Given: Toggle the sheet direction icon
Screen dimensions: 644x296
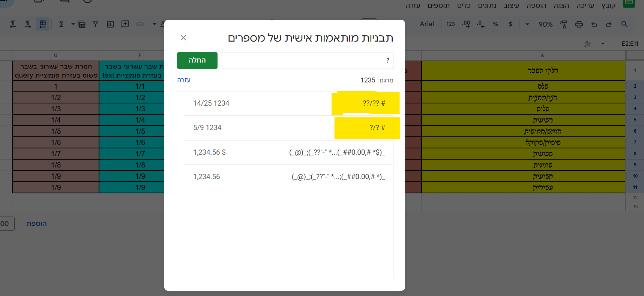Looking at the screenshot, I should pyautogui.click(x=43, y=24).
